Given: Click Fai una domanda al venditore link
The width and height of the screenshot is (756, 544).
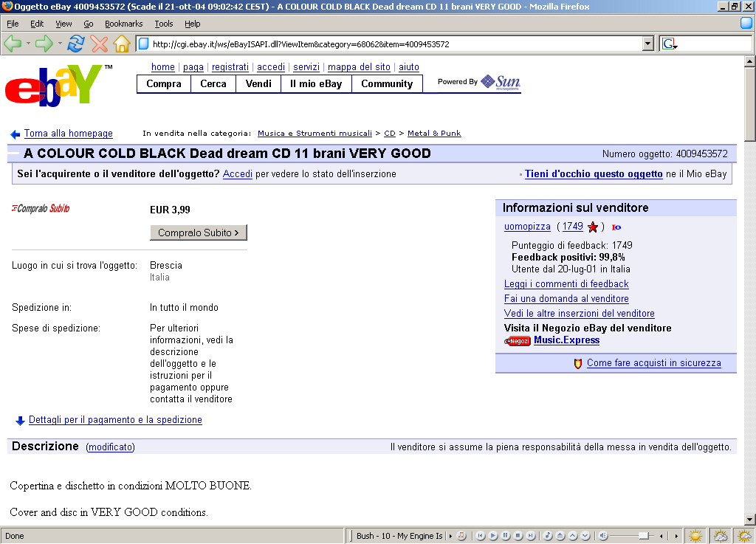Looking at the screenshot, I should (x=566, y=299).
